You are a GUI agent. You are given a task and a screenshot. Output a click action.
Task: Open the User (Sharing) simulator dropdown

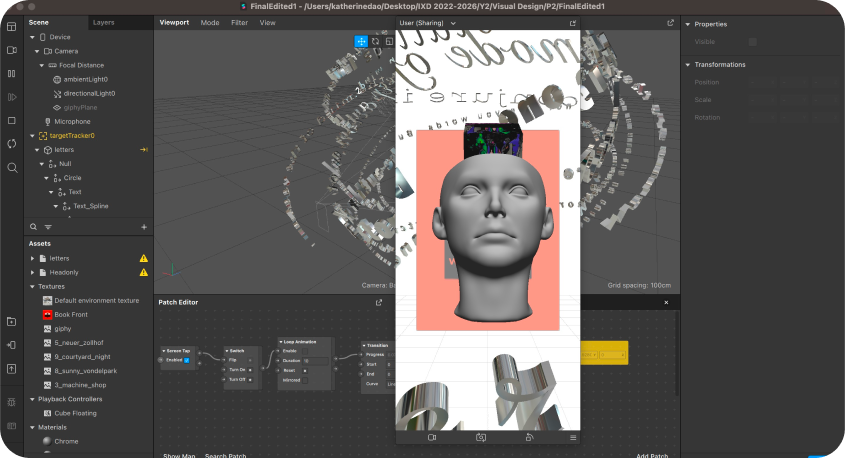coord(428,22)
